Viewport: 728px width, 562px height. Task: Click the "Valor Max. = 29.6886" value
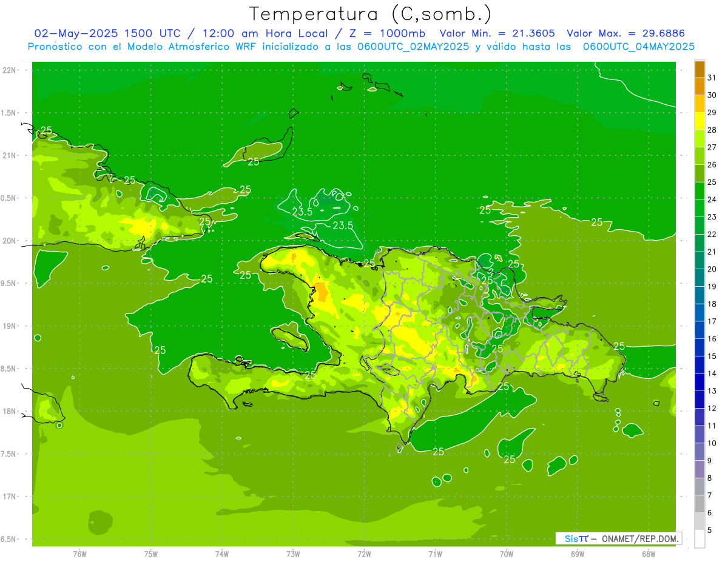pos(630,33)
